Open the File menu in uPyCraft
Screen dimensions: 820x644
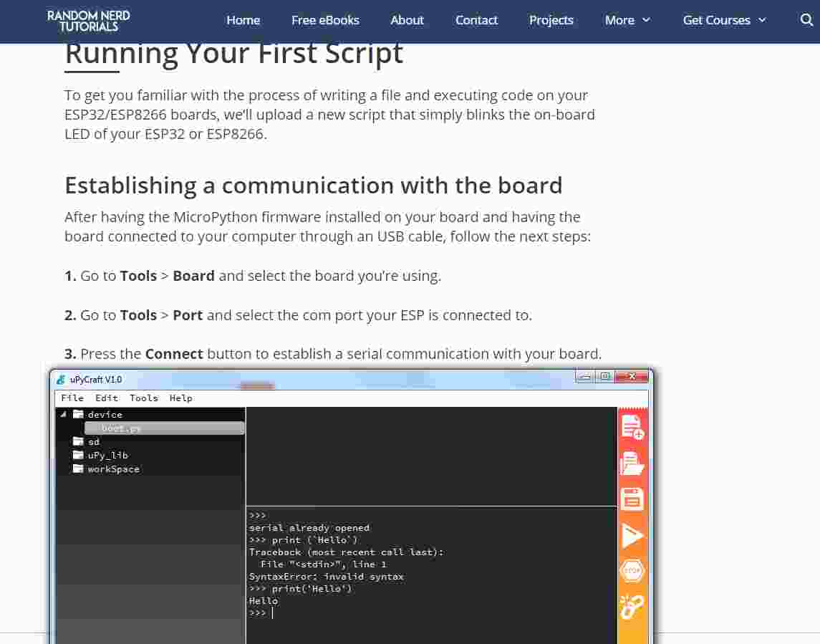pos(72,398)
